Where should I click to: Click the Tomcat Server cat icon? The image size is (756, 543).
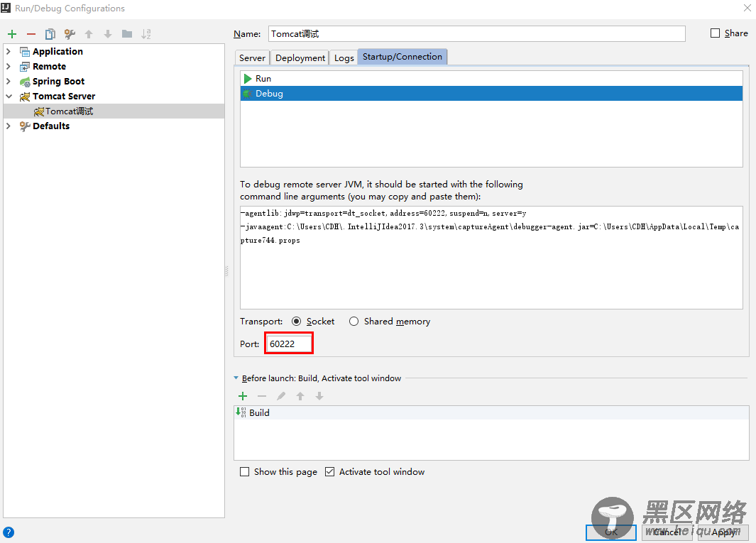[25, 97]
